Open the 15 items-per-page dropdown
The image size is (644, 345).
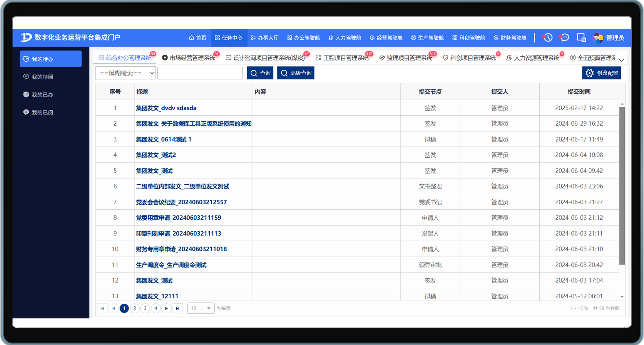click(x=201, y=308)
